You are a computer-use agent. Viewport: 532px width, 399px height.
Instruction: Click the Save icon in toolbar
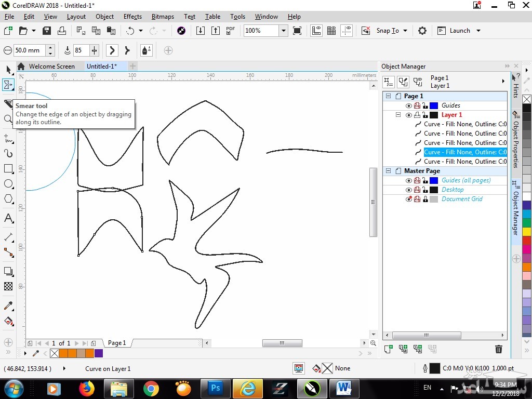(x=47, y=31)
